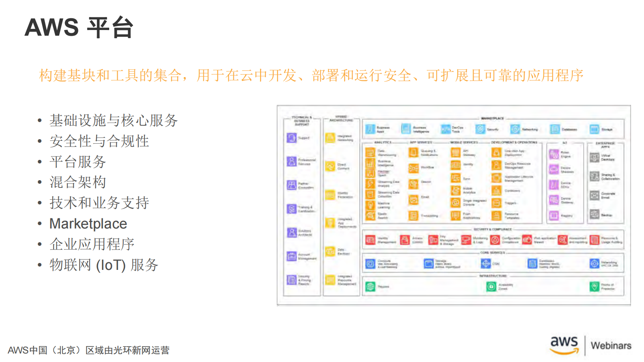Select the Triggers orange icon

point(496,203)
